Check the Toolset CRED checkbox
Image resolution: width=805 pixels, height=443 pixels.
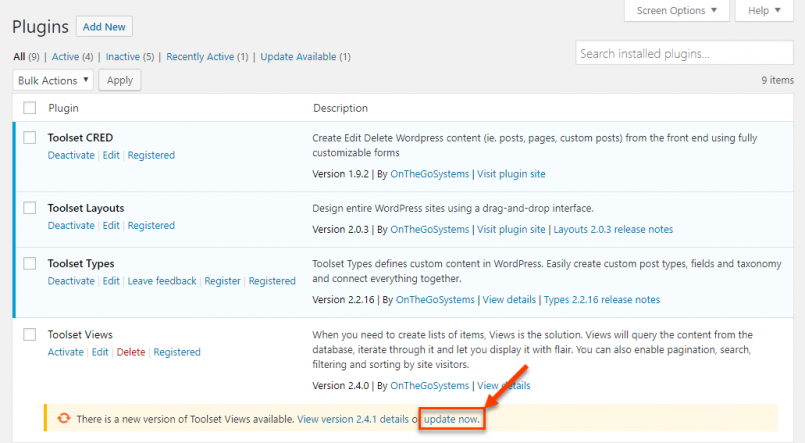(x=30, y=138)
